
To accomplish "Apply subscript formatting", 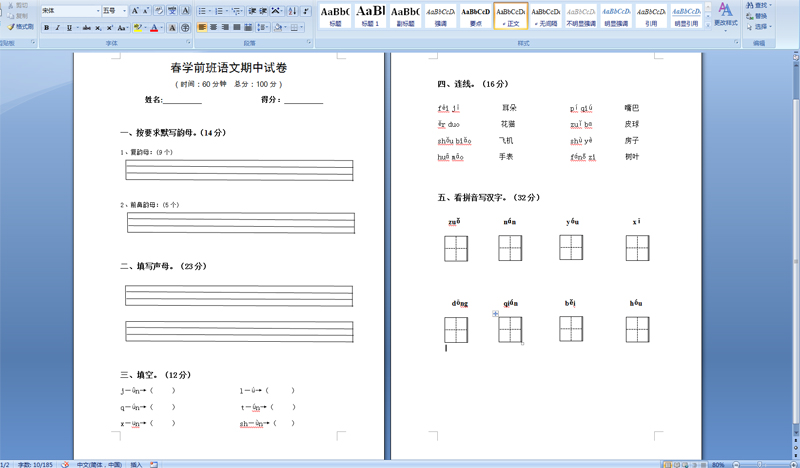I will [x=98, y=28].
